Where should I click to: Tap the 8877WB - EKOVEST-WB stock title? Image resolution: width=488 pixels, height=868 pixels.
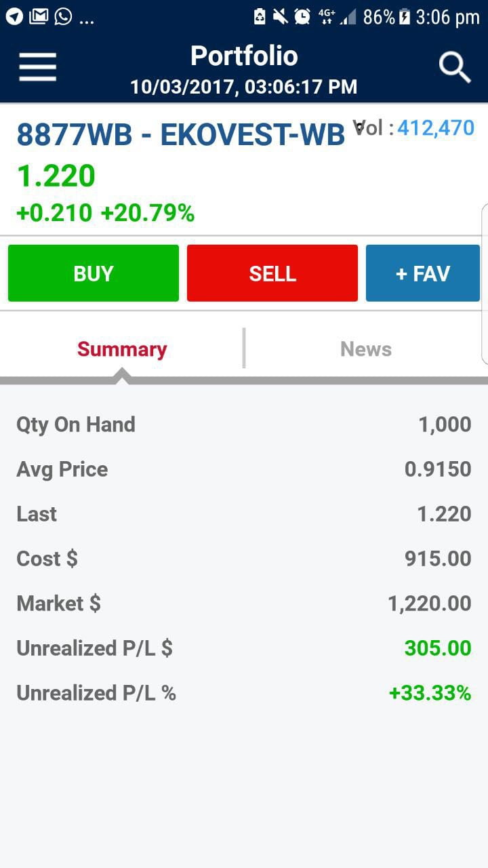180,135
